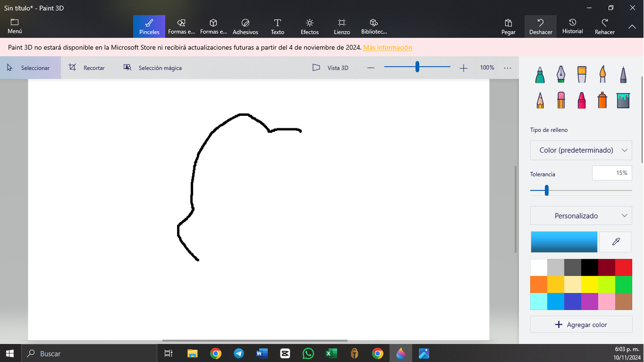Pick the white color swatch
Screen dimensions: 644x362
point(539,267)
